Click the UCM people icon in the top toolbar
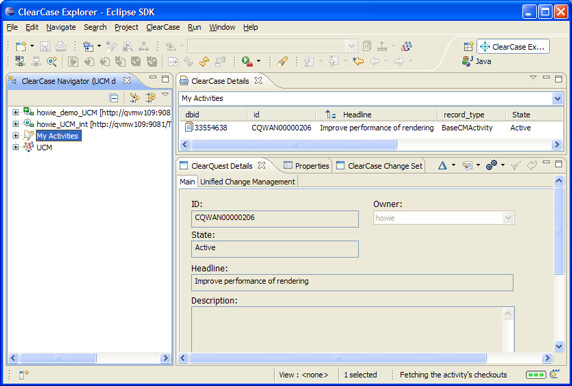 (x=406, y=46)
